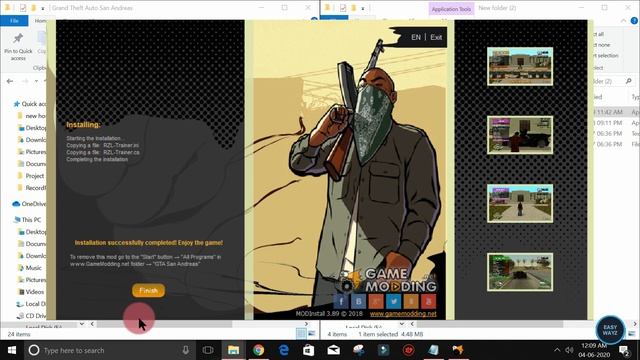640x360 pixels.
Task: Click the taskbar microphone icon
Action: tap(186, 350)
